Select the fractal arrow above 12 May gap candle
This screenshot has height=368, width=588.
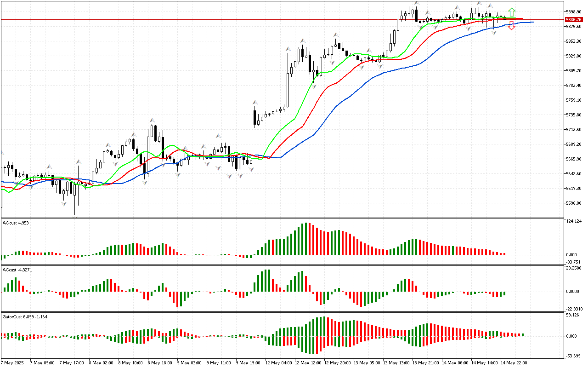254,102
